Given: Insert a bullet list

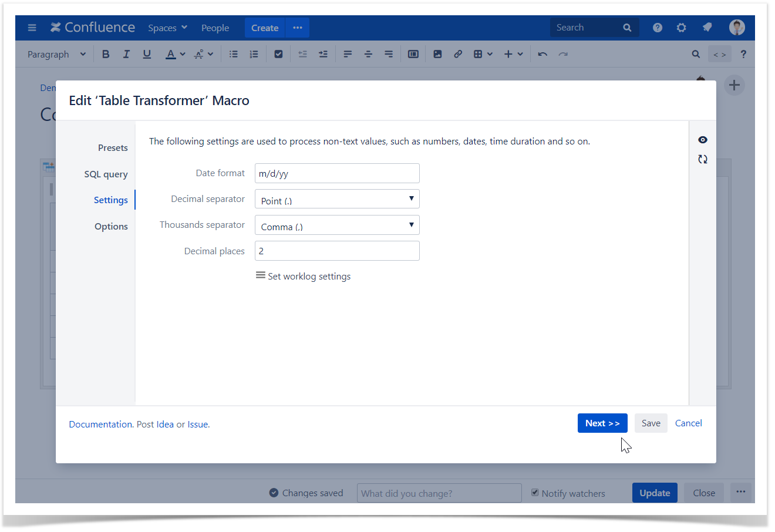Looking at the screenshot, I should pyautogui.click(x=233, y=54).
